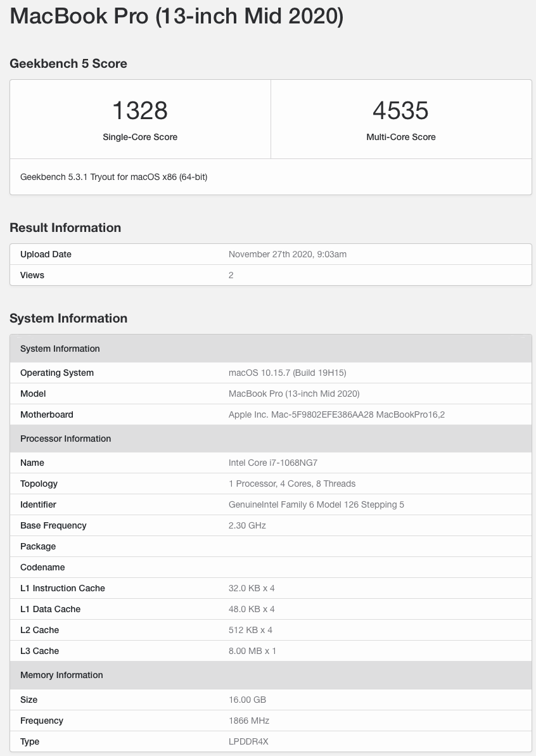Screen dimensions: 536x756
Task: Click the Geekbench 5 Score heading
Action: (x=68, y=63)
